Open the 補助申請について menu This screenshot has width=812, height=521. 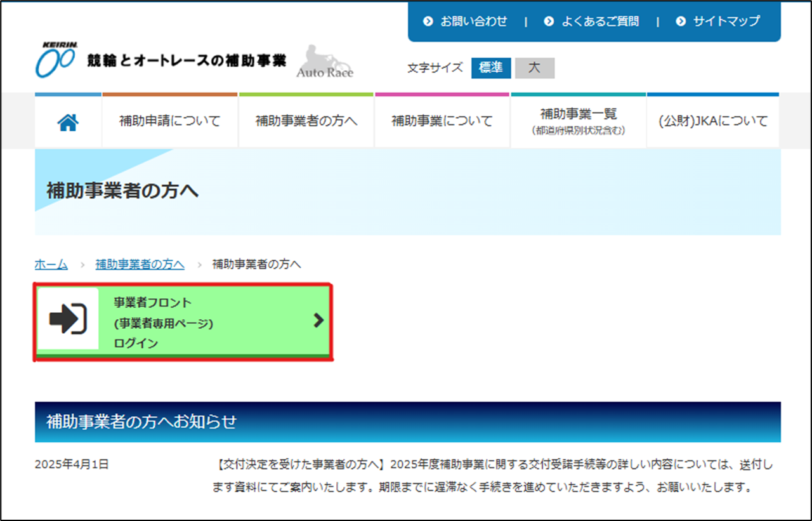point(170,121)
